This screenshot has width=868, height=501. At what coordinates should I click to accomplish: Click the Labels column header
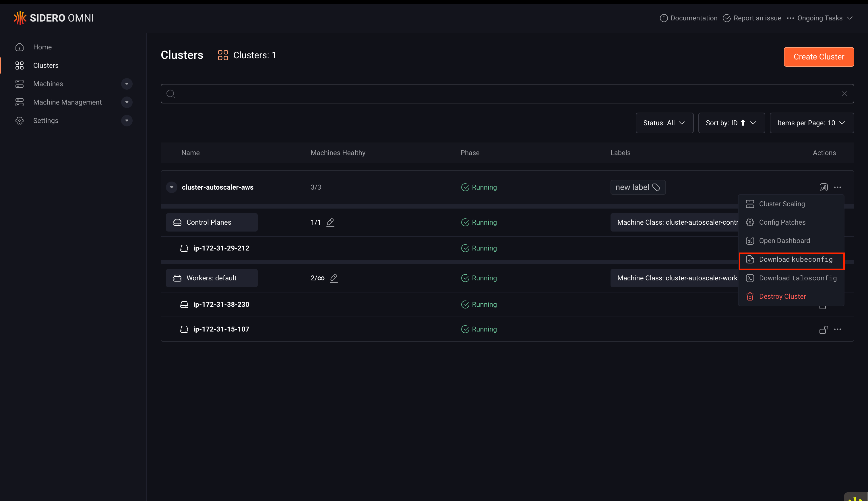(x=620, y=153)
